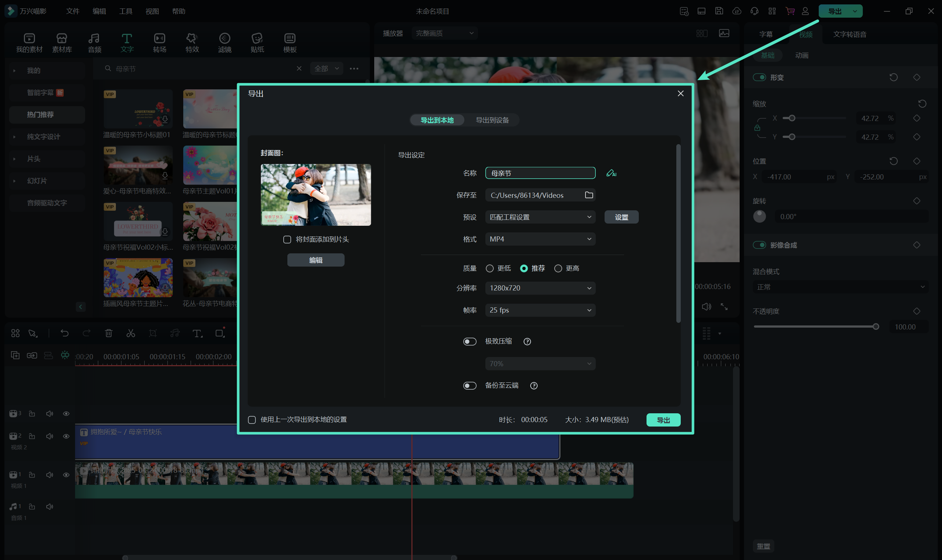
Task: Open the help tooltip for 极致压缩
Action: coord(527,342)
